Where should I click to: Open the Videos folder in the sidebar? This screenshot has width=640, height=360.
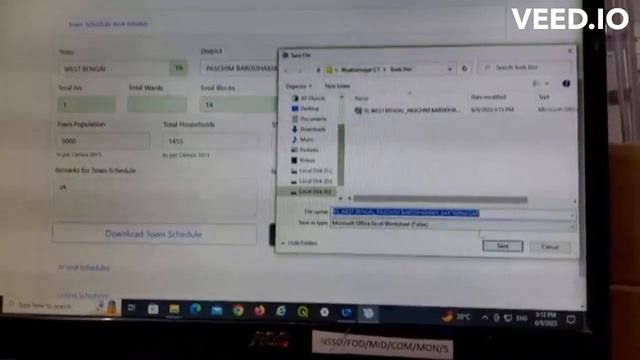307,160
